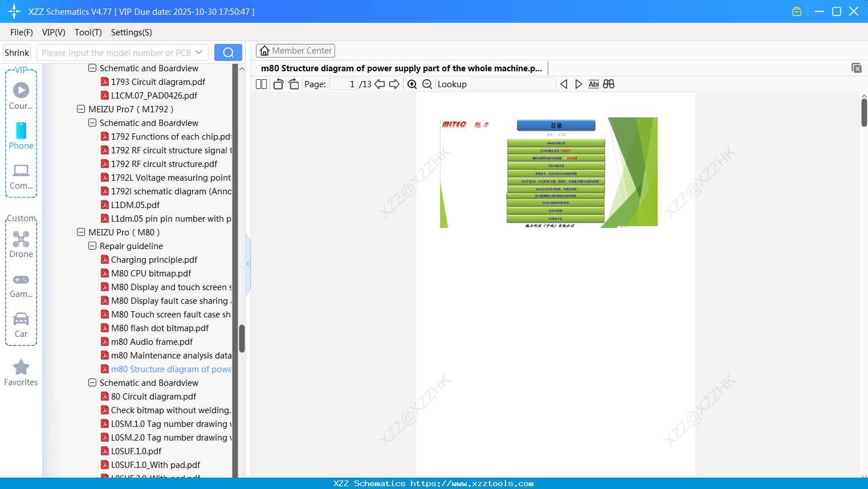Toggle the Abi whole-word match icon
The image size is (868, 489).
[x=593, y=84]
